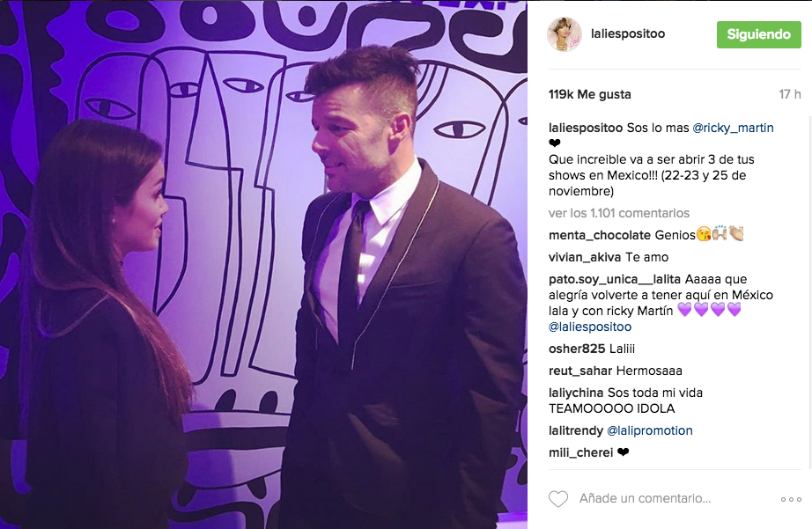
Task: View the 119k Me gusta likes
Action: pyautogui.click(x=590, y=95)
